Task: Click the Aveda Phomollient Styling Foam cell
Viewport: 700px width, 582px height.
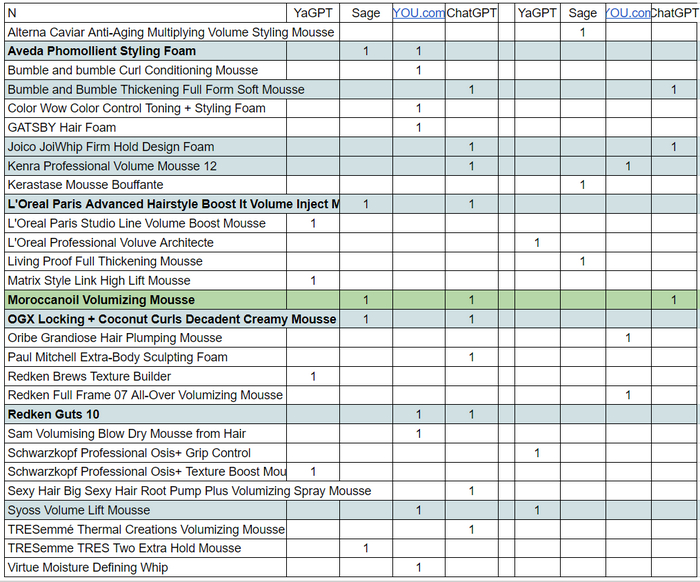Action: 146,51
